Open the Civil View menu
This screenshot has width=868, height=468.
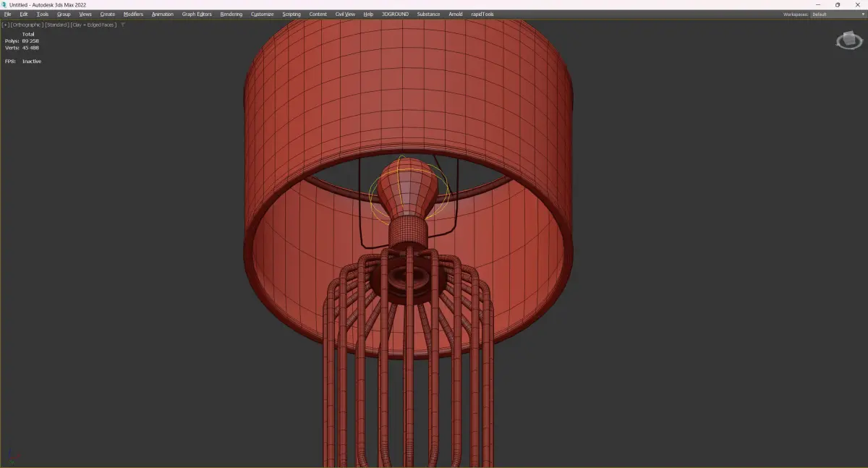point(345,14)
